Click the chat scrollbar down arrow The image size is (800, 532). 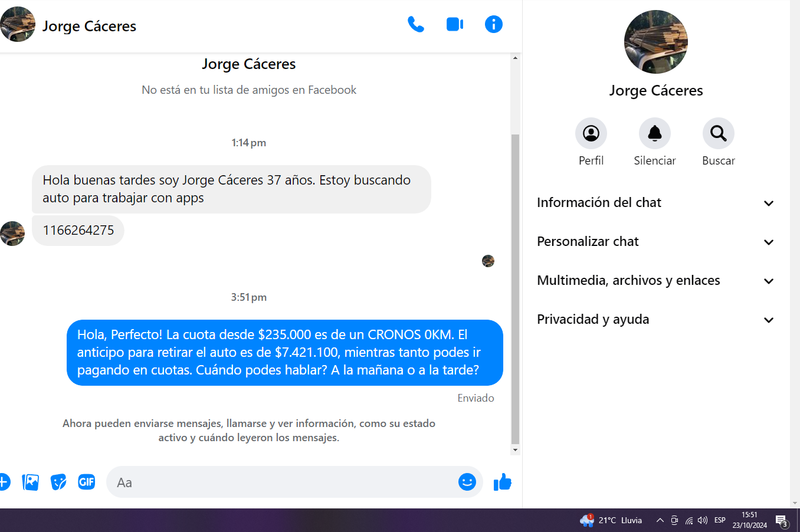[x=515, y=450]
